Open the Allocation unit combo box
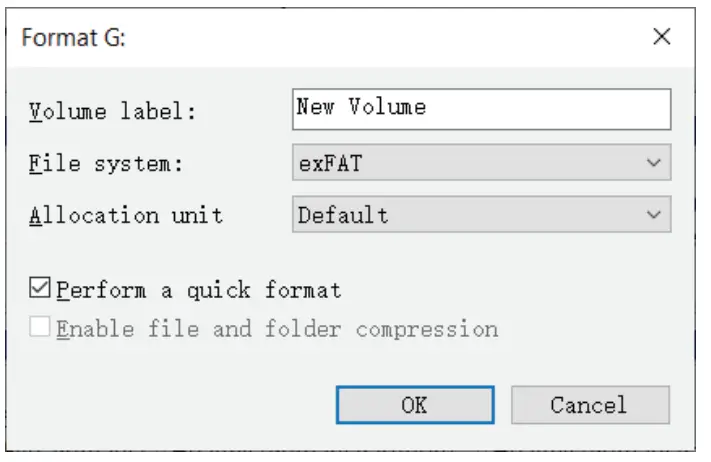711x462 pixels. 480,215
